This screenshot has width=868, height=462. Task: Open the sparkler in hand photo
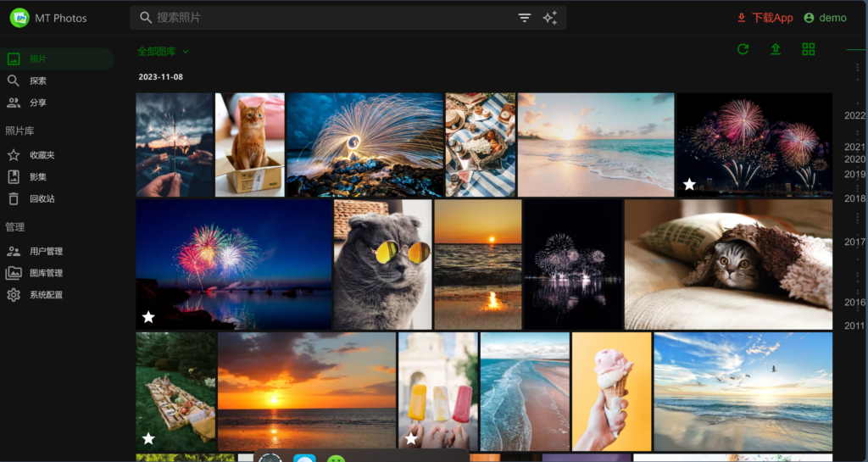[175, 145]
